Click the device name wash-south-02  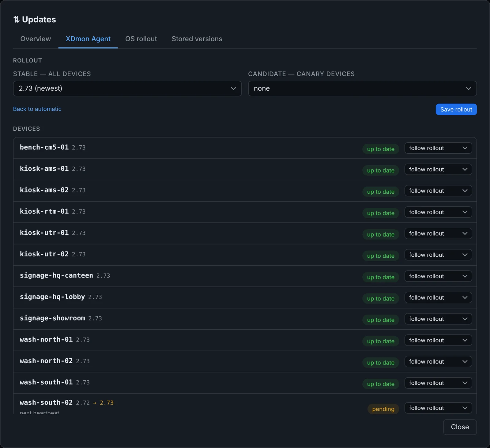[x=46, y=403]
